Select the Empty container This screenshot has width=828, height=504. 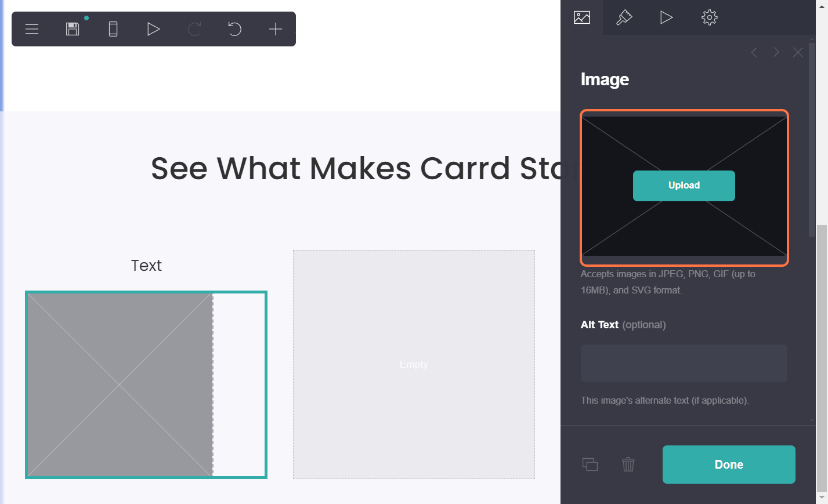tap(414, 364)
